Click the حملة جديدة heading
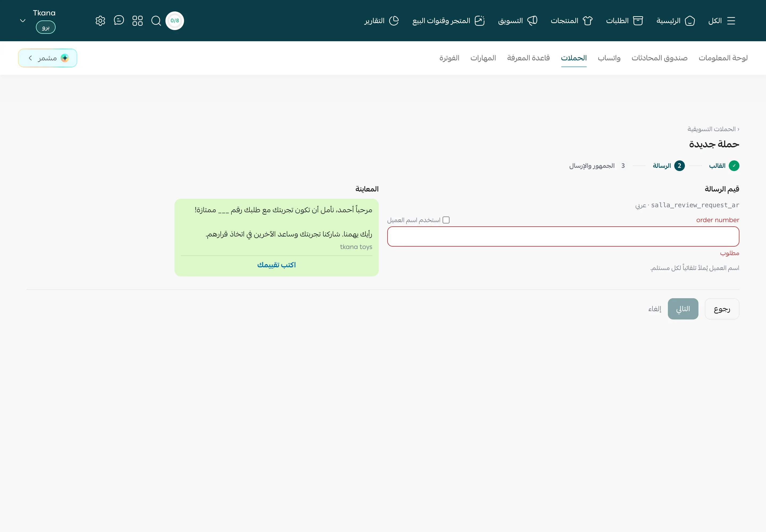Viewport: 766px width, 532px height. (x=714, y=144)
